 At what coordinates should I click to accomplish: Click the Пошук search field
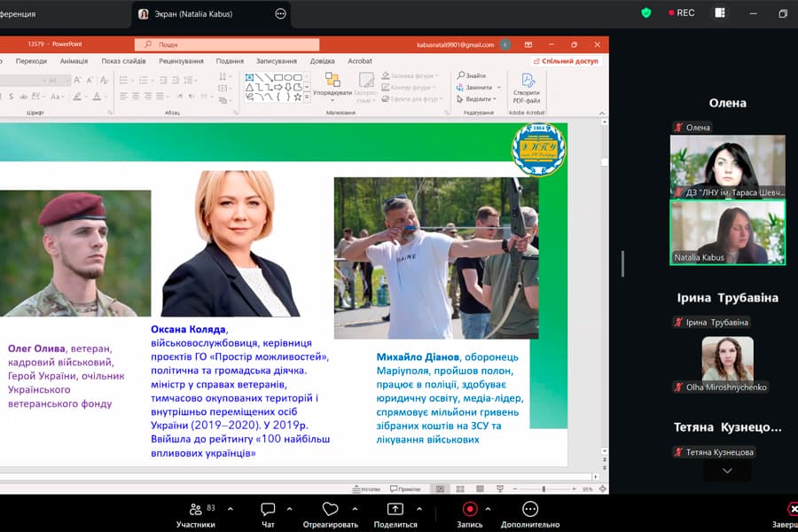(227, 44)
